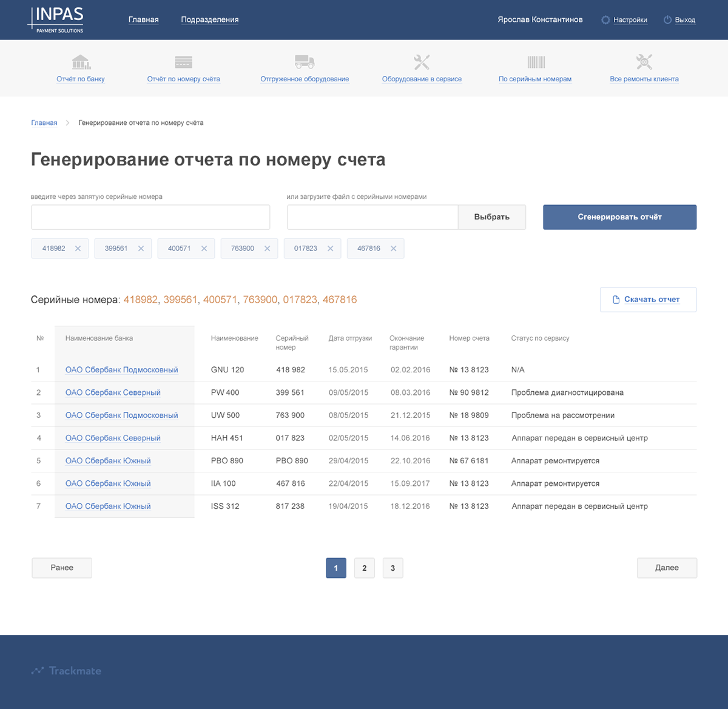The height and width of the screenshot is (709, 728).
Task: Click the document icon on Скачать отчет
Action: [x=616, y=300]
